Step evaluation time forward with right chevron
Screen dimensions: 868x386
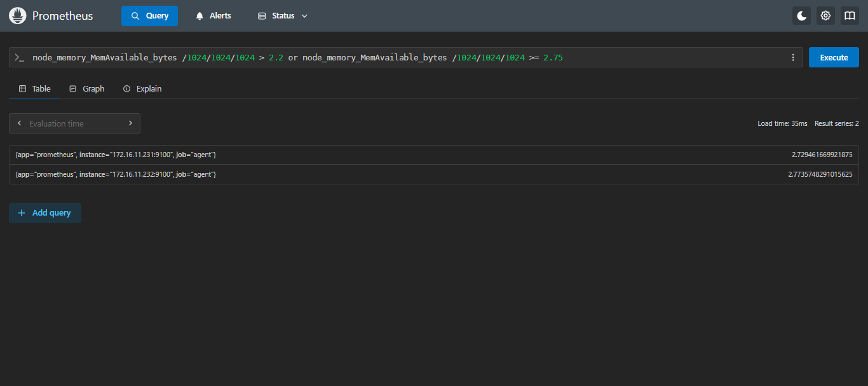(x=130, y=123)
